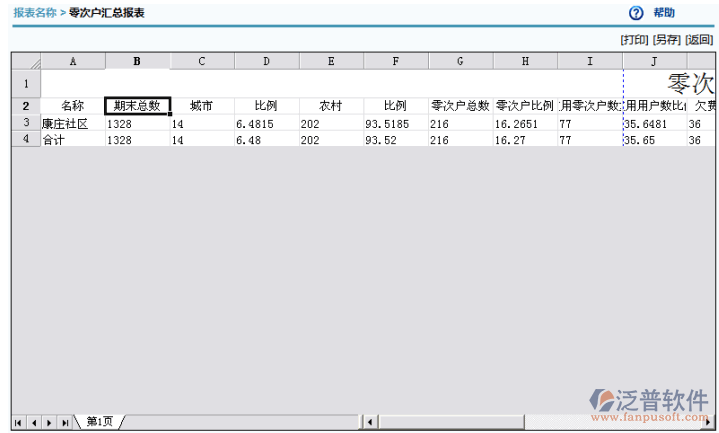Screen dimensions: 719x433
Task: Click the [另存] save-as link
Action: click(x=666, y=40)
